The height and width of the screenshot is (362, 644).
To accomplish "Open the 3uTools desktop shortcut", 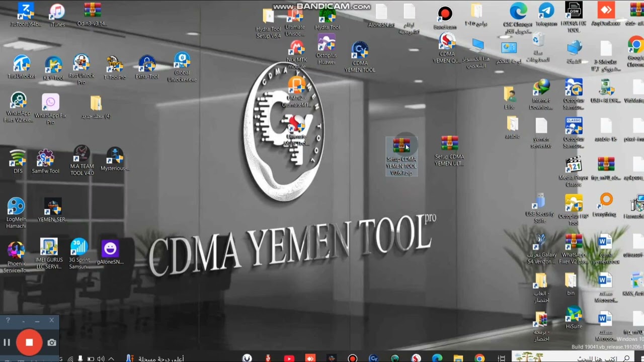I will (26, 15).
